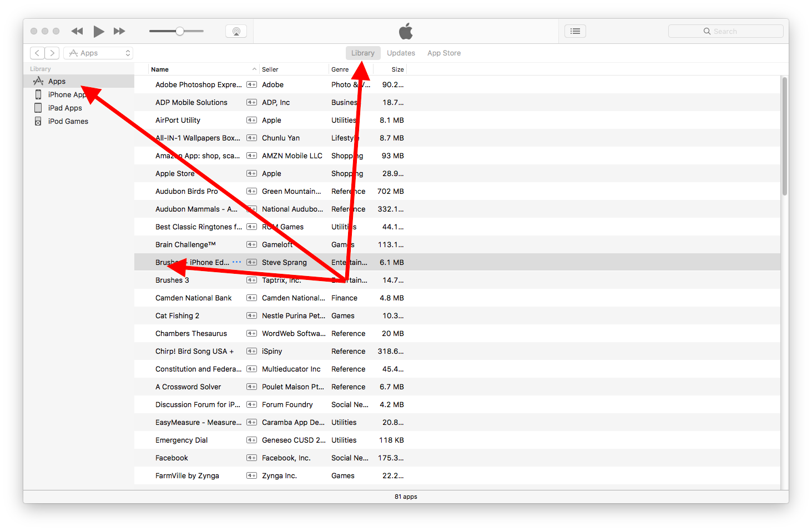This screenshot has width=812, height=531.
Task: Click the seller cell "Nestle Purina Pet..."
Action: click(x=294, y=315)
